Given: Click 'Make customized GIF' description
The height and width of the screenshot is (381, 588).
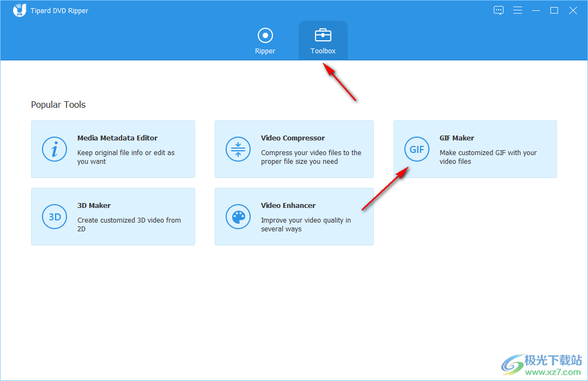Looking at the screenshot, I should pos(488,157).
